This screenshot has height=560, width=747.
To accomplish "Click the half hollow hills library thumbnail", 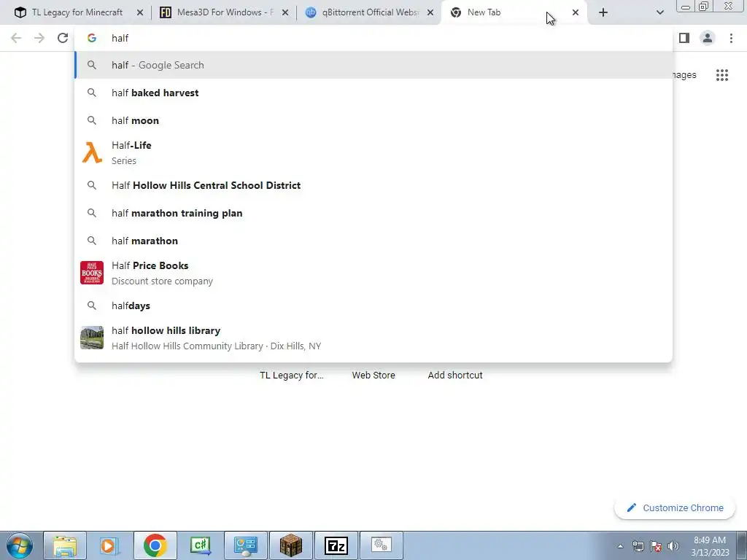I will click(92, 338).
